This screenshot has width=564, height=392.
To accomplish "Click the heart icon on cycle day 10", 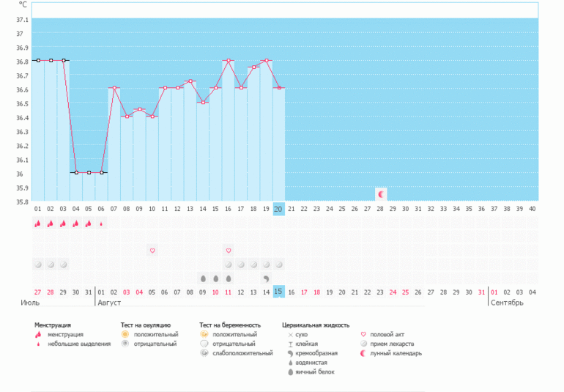I will tap(152, 251).
